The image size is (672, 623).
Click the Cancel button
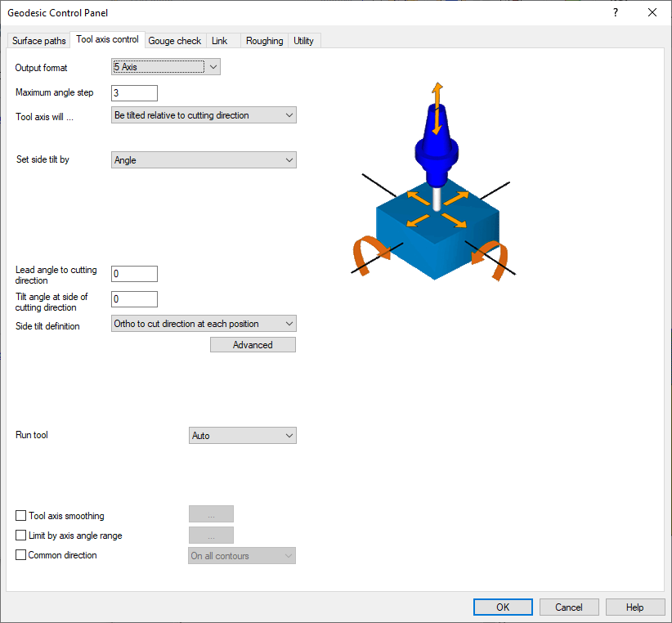569,607
